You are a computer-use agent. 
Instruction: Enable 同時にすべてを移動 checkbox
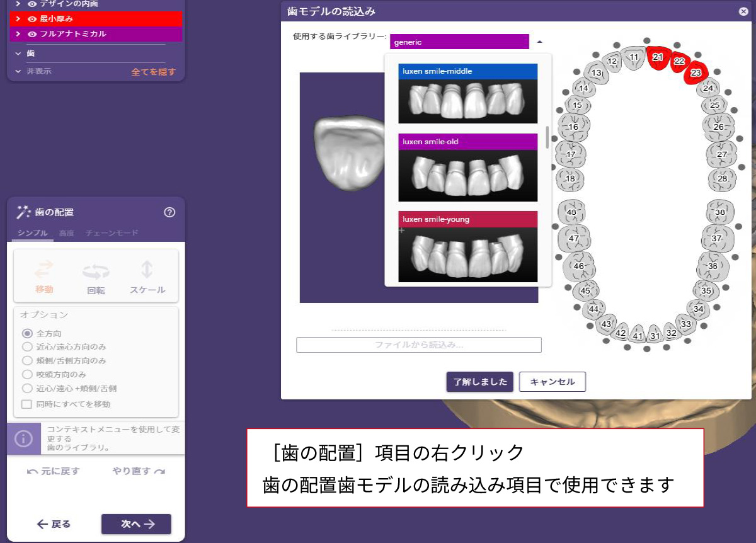tap(27, 404)
